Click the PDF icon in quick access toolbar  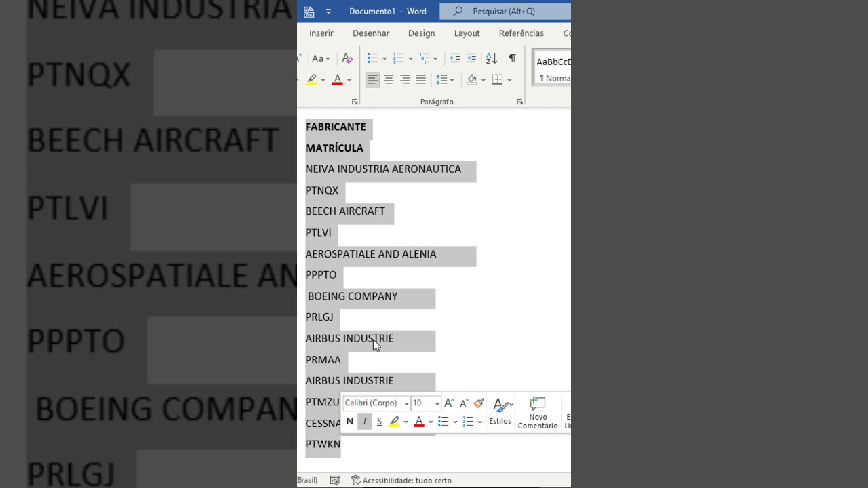309,12
